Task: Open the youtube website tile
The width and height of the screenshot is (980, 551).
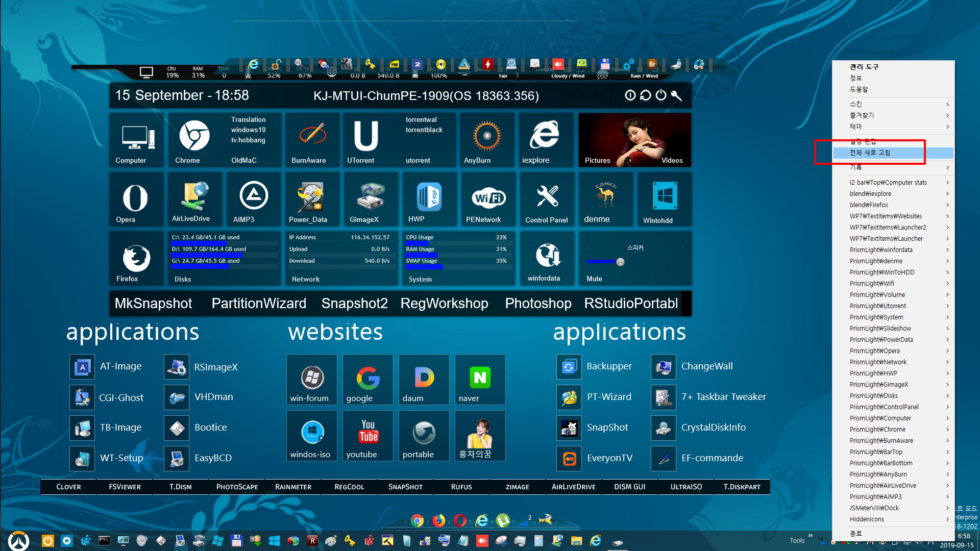Action: (367, 436)
